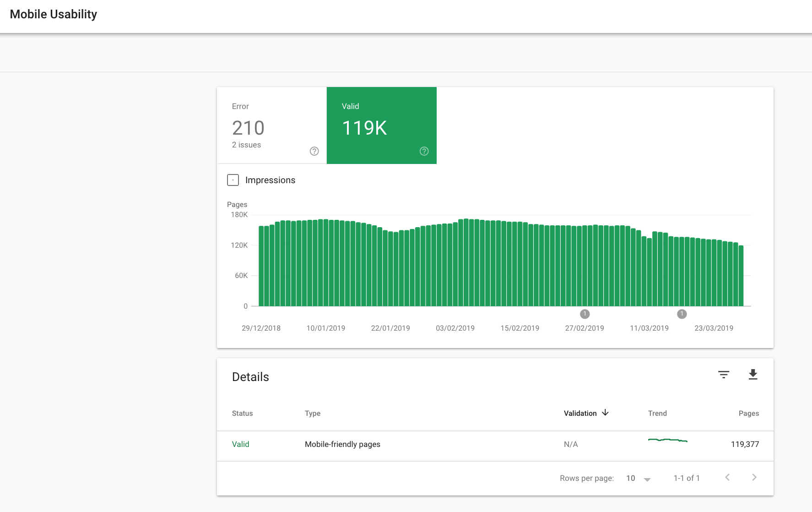This screenshot has height=512, width=812.
Task: Open the Mobile-friendly pages row
Action: [342, 444]
